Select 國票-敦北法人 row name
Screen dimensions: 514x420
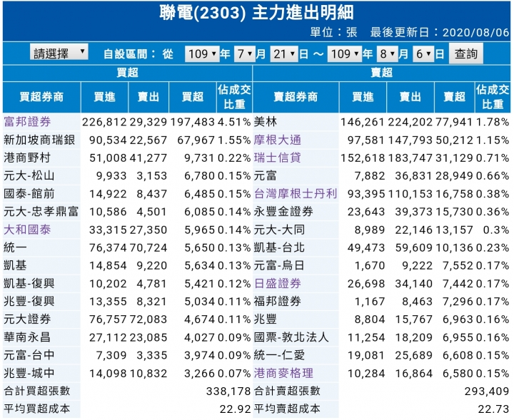(x=291, y=337)
